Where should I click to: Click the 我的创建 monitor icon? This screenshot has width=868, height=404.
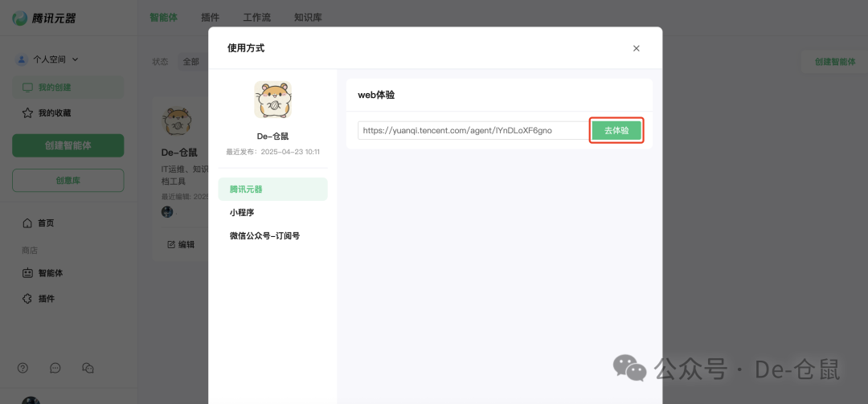[27, 88]
